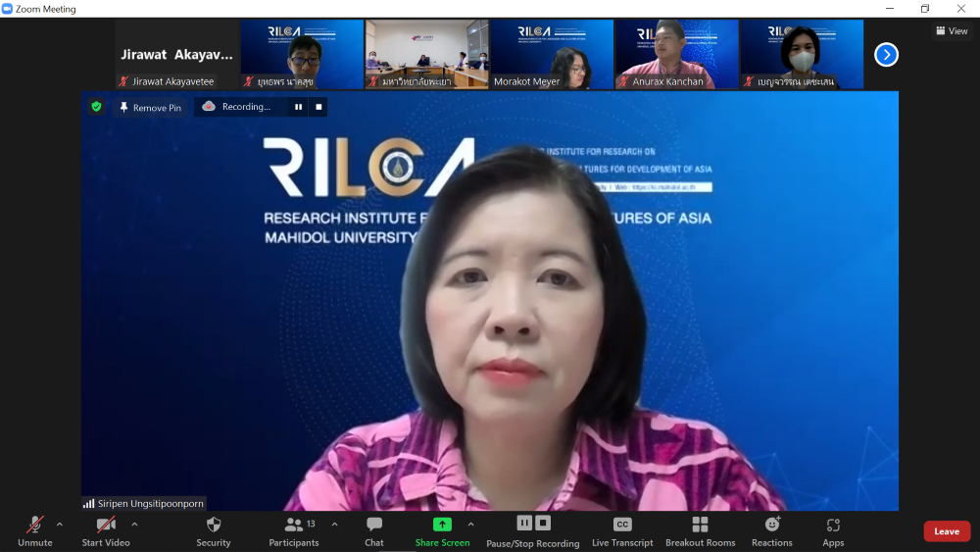This screenshot has height=552, width=980.
Task: Select Morakot Meyer's video thumbnail
Action: pyautogui.click(x=552, y=54)
